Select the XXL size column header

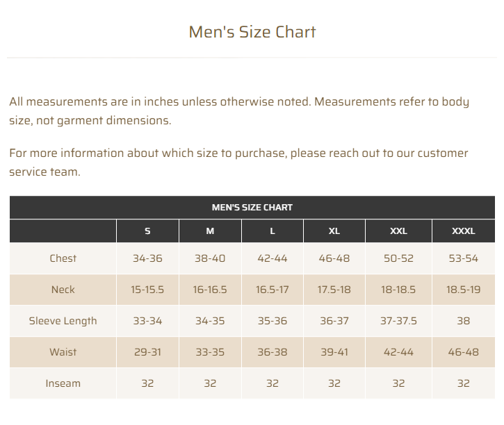coord(398,231)
